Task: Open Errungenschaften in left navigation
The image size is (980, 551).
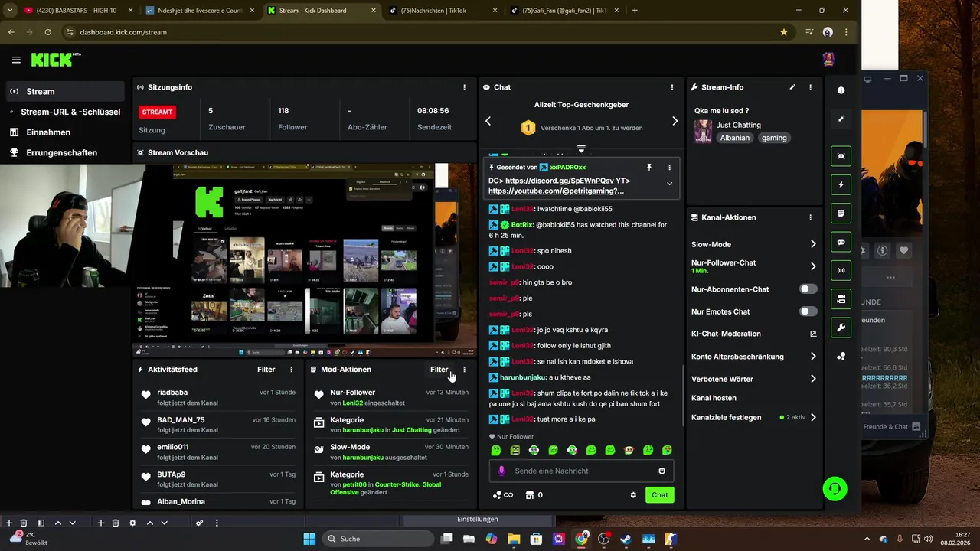Action: pos(64,153)
